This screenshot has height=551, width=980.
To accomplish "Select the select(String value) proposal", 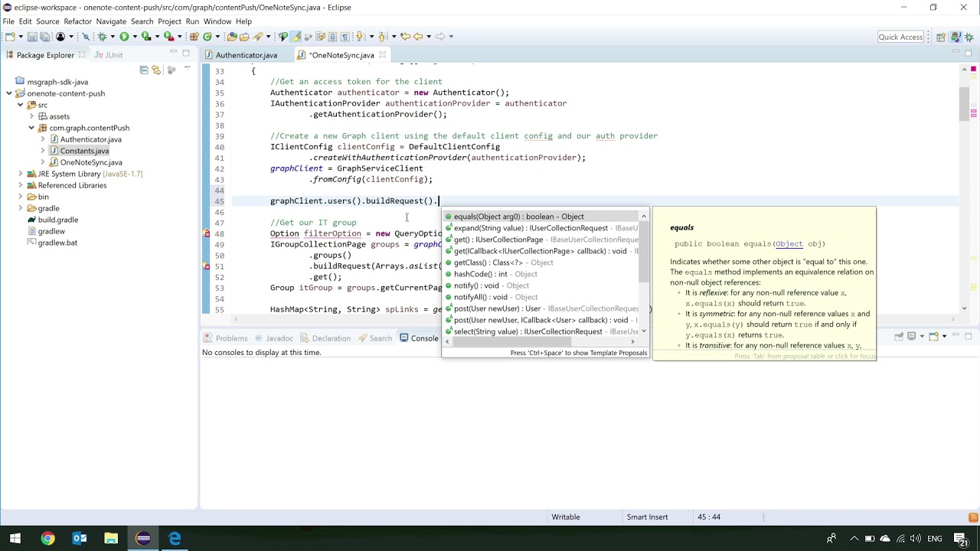I will tap(541, 331).
